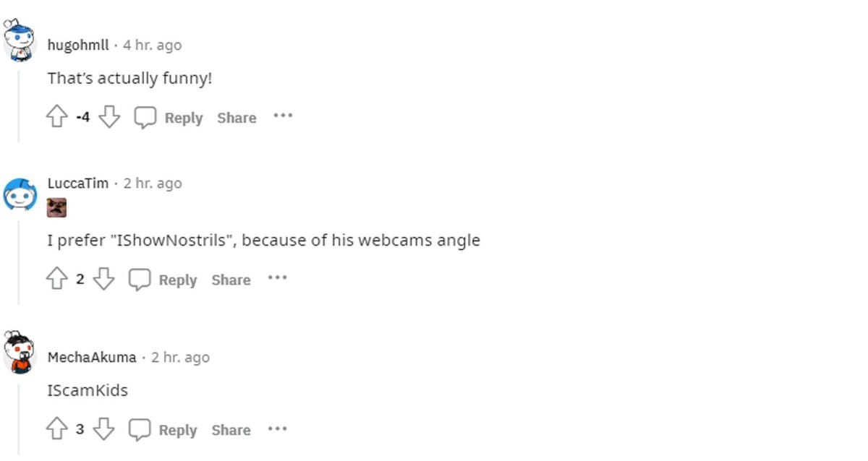This screenshot has width=868, height=461.
Task: Upvote LuccaTim's IShowNostrils comment
Action: [57, 279]
